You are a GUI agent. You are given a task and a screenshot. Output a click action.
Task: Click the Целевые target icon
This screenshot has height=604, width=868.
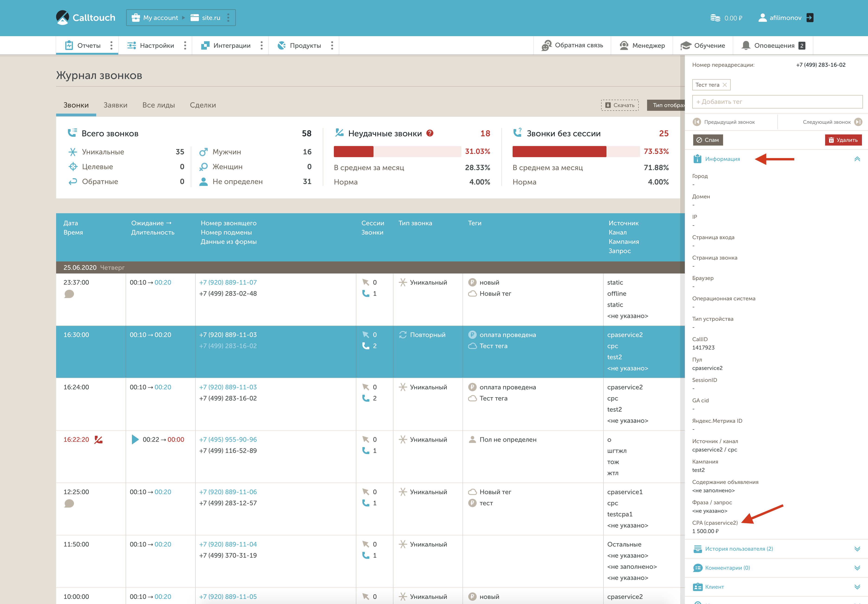73,167
